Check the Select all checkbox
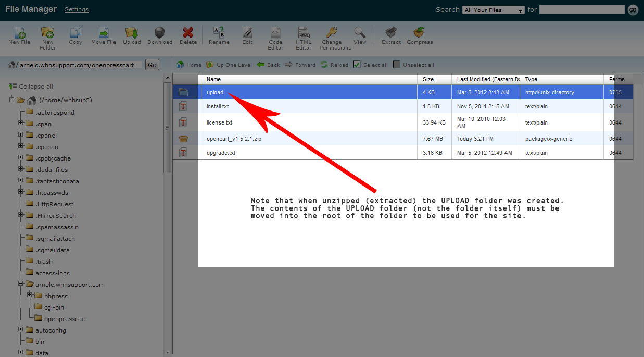This screenshot has width=644, height=357. click(x=357, y=65)
